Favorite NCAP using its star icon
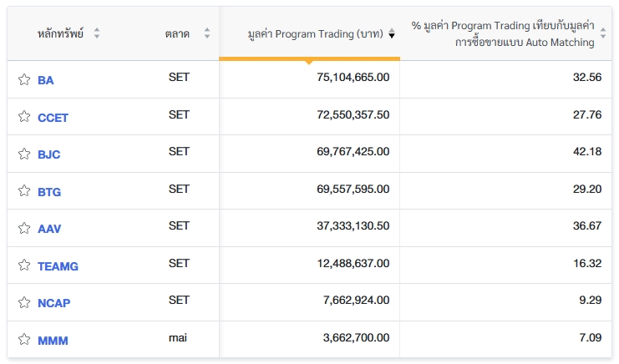The image size is (619, 364). (x=24, y=303)
